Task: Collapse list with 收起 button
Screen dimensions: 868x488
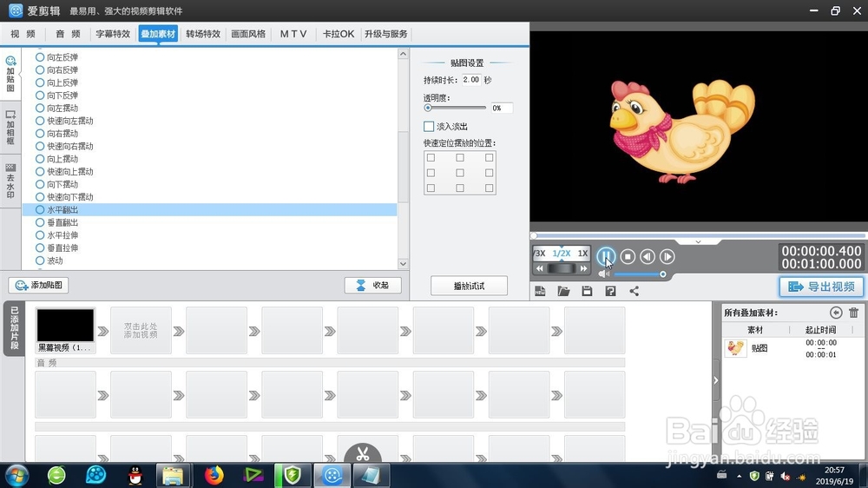Action: click(x=372, y=286)
